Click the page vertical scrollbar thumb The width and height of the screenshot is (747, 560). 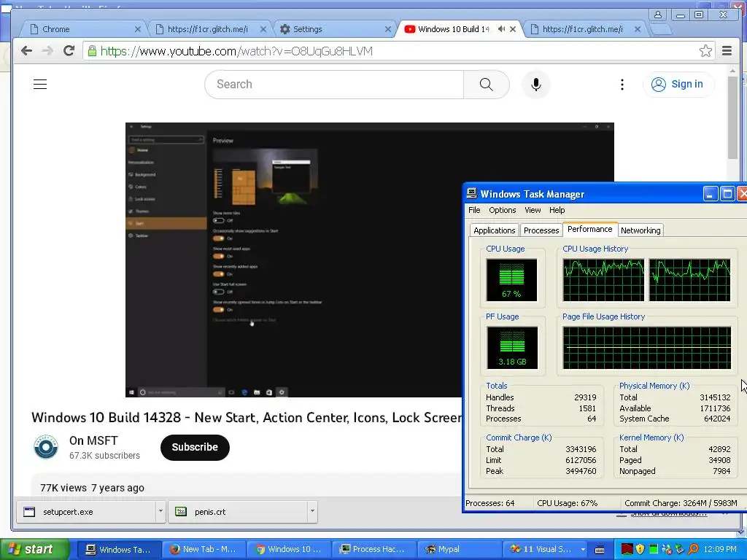click(x=732, y=117)
